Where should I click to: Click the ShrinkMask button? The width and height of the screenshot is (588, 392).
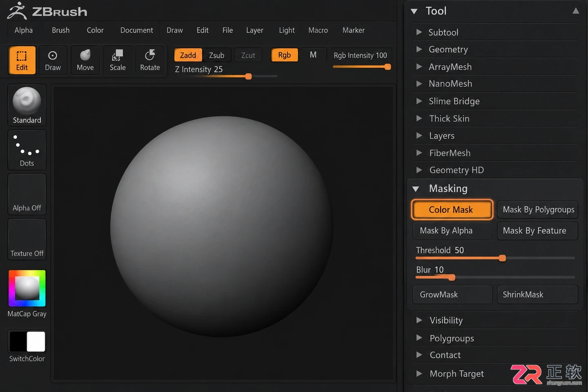538,294
